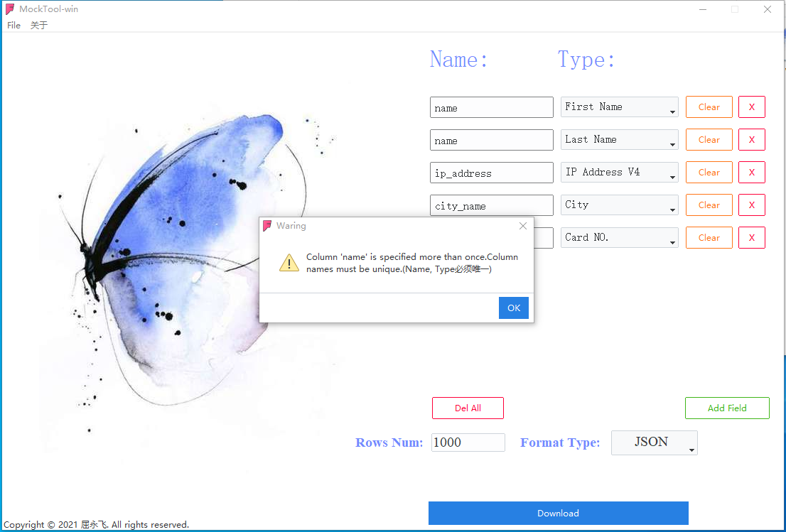
Task: Open the File menu
Action: [x=14, y=25]
